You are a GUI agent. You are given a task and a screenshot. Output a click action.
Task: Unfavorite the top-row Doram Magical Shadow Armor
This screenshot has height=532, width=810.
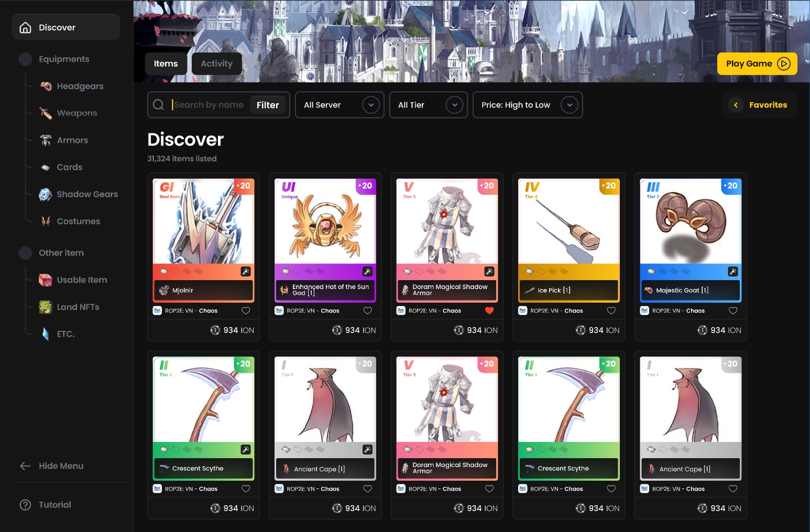coord(489,311)
